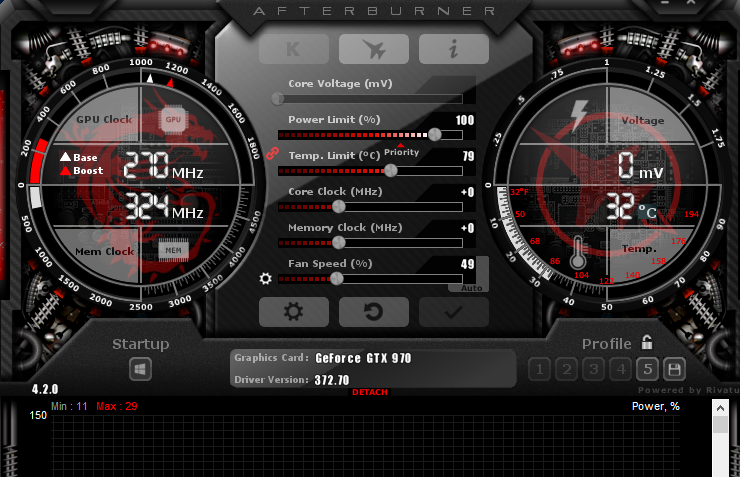The height and width of the screenshot is (477, 740).
Task: Open the Kombustor 'K' button
Action: coord(294,49)
